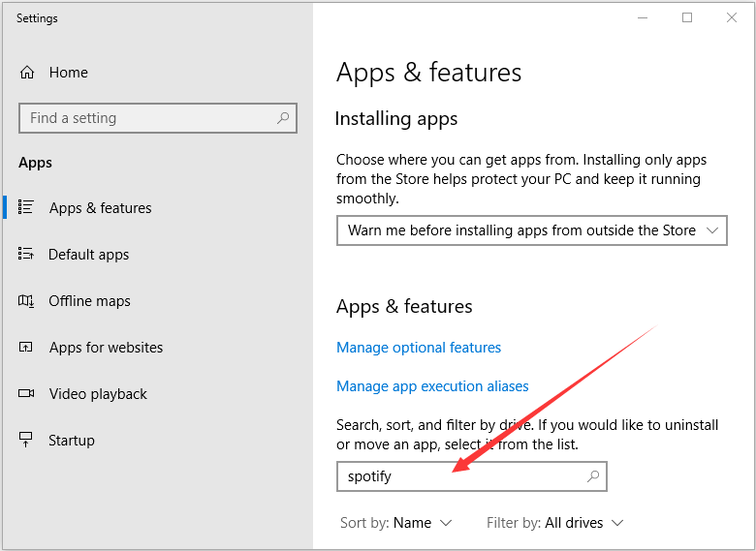Expand the Filter by All drives dropdown
The height and width of the screenshot is (551, 756).
coord(555,523)
